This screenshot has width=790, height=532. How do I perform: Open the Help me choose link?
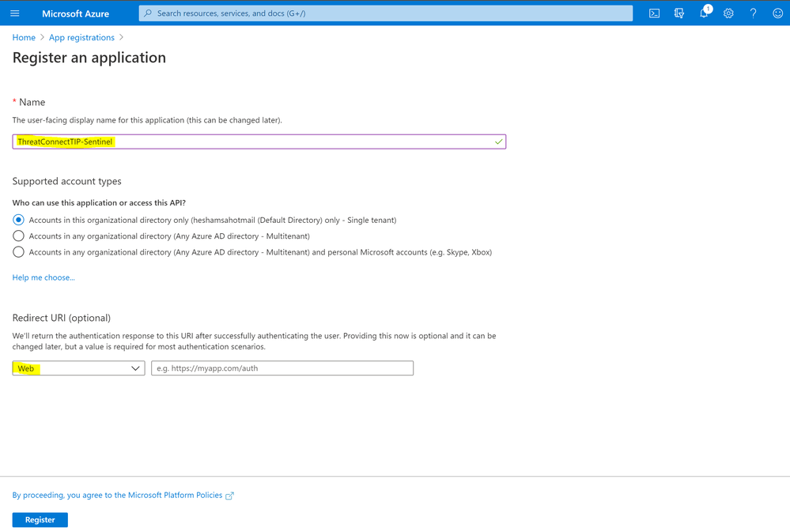tap(43, 277)
